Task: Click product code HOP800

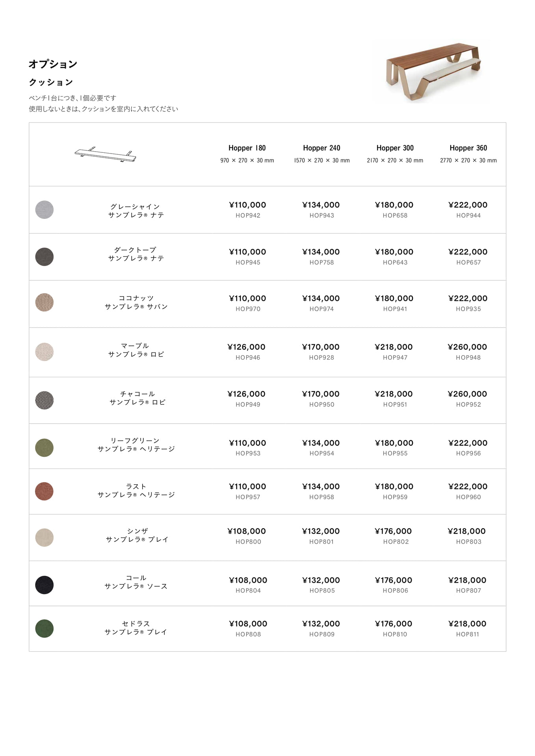Action: 248,542
